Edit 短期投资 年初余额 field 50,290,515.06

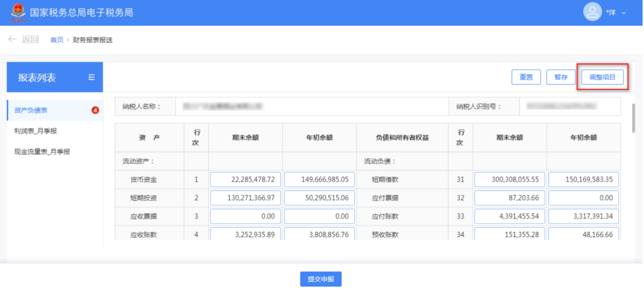(319, 198)
